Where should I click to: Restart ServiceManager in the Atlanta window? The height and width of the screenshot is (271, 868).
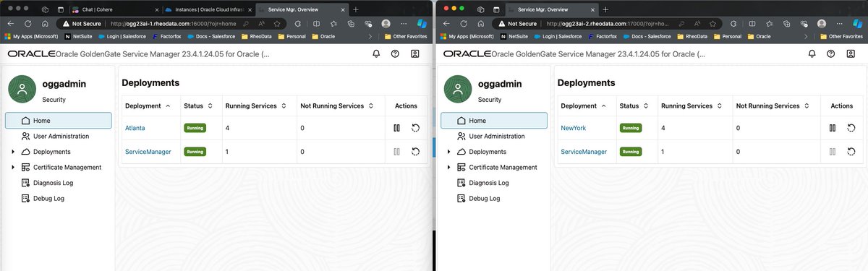click(x=416, y=152)
